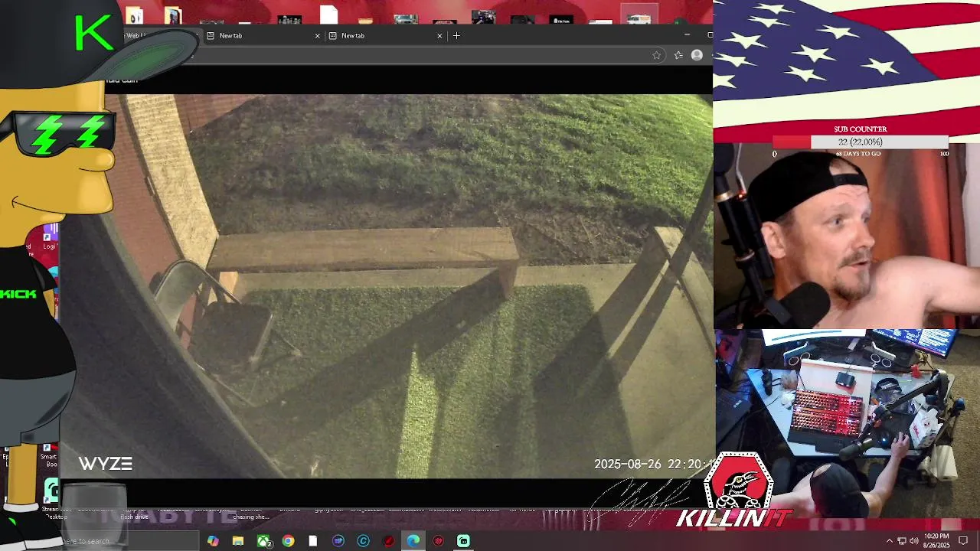Show hidden system tray icons

click(889, 541)
